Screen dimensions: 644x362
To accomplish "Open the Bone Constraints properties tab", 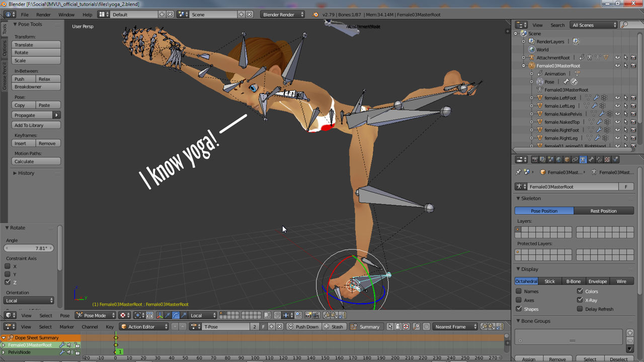I will click(x=599, y=159).
